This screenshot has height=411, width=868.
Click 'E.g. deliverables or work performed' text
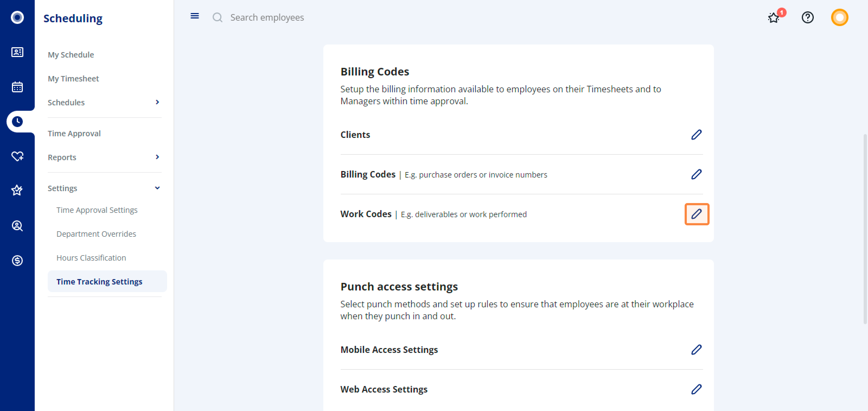pyautogui.click(x=464, y=214)
